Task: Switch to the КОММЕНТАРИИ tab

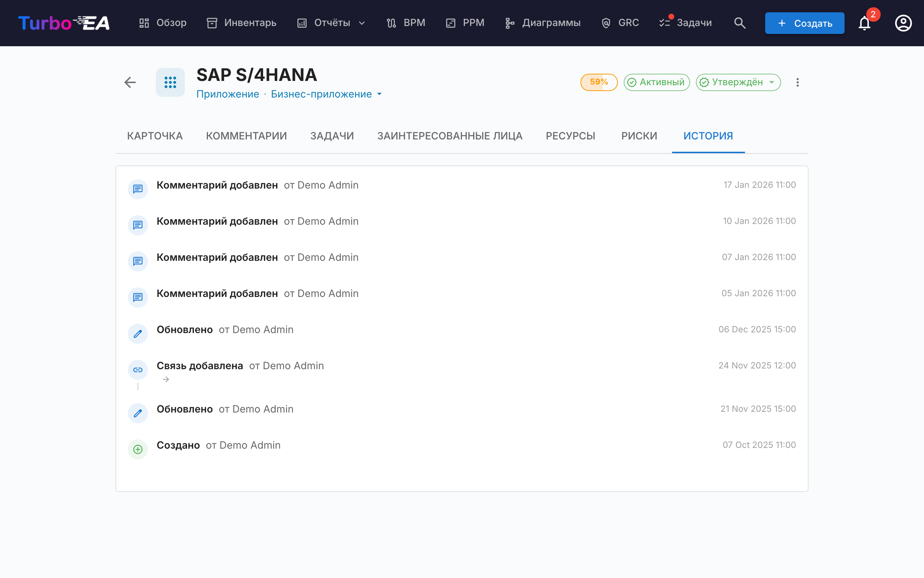Action: pos(246,136)
